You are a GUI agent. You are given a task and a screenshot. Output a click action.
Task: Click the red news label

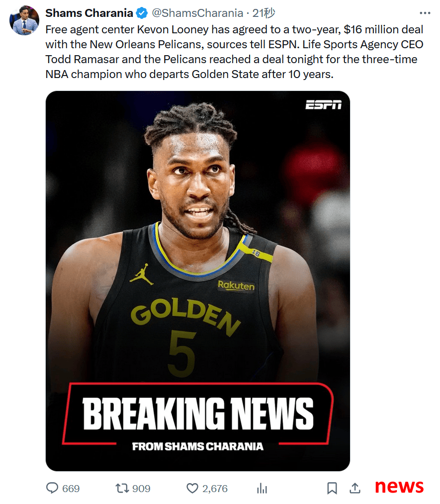click(x=399, y=486)
